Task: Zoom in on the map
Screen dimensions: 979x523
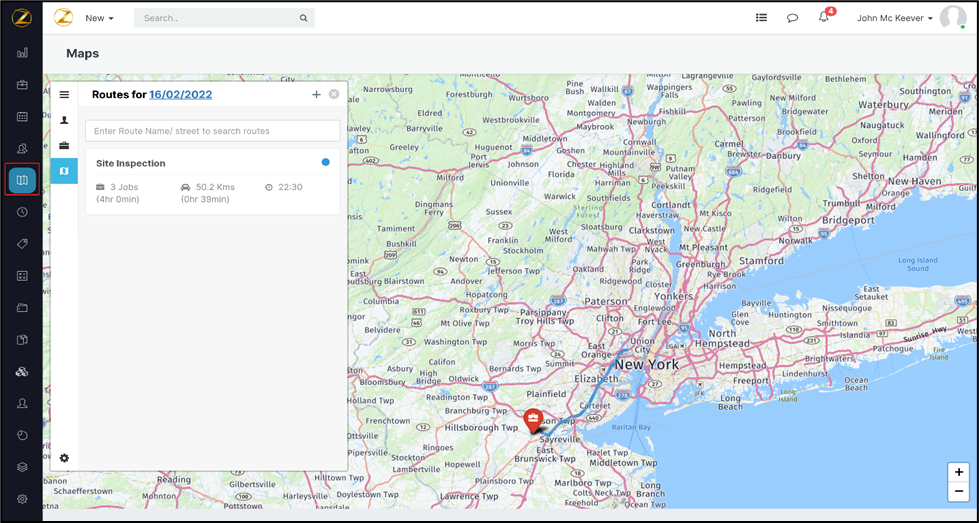Action: pos(958,472)
